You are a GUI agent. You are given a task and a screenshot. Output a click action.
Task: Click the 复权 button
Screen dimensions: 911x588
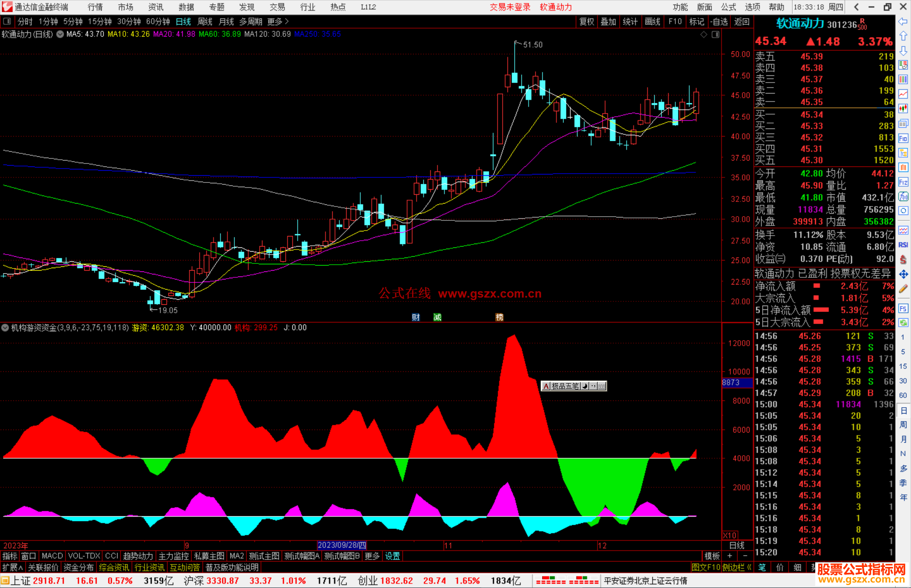tap(587, 21)
